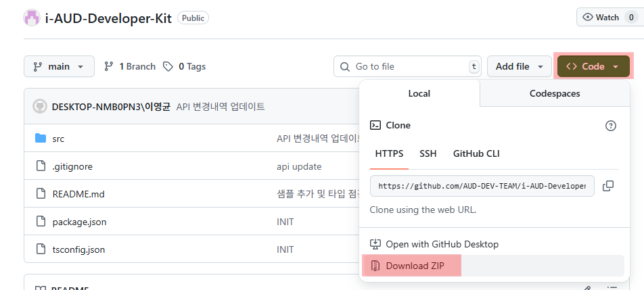The height and width of the screenshot is (290, 644).
Task: Click the 'api update' commit message
Action: click(x=299, y=166)
